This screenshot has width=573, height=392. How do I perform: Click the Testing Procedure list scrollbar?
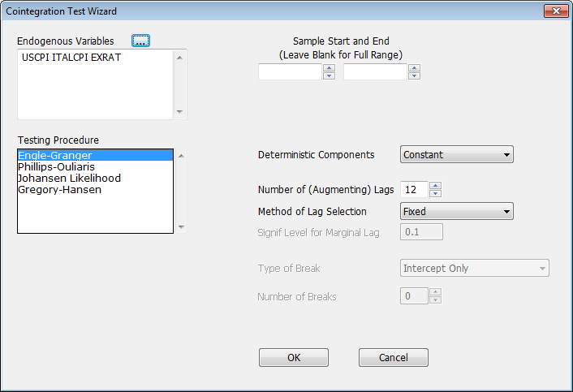tap(181, 191)
